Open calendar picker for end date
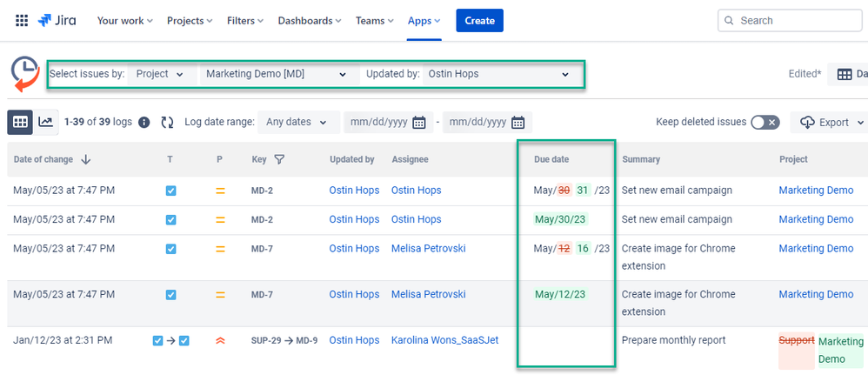The height and width of the screenshot is (375, 868). [517, 123]
